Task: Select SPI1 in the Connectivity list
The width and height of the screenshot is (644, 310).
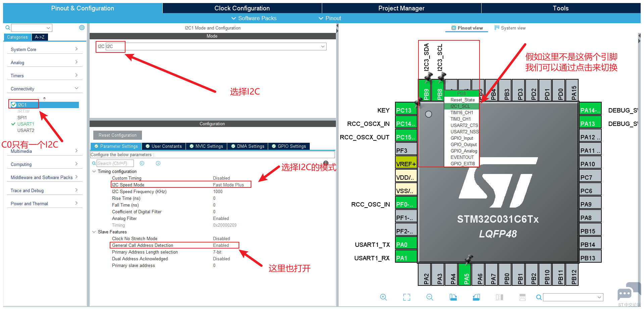Action: click(x=22, y=118)
